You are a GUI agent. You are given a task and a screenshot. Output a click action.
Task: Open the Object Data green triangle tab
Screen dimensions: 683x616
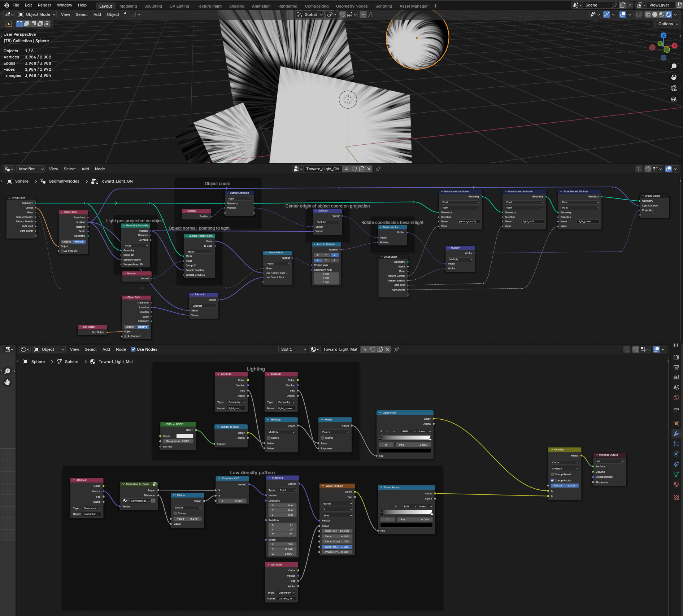tap(676, 474)
